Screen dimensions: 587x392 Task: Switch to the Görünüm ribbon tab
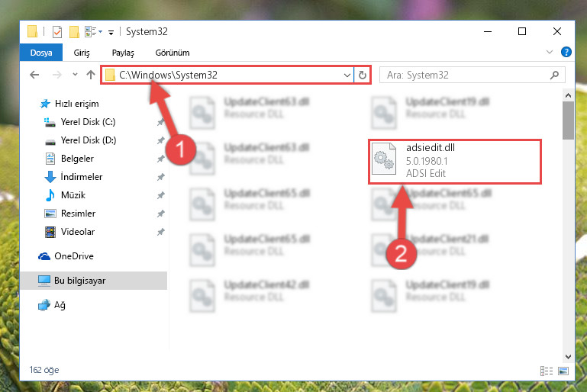[173, 53]
